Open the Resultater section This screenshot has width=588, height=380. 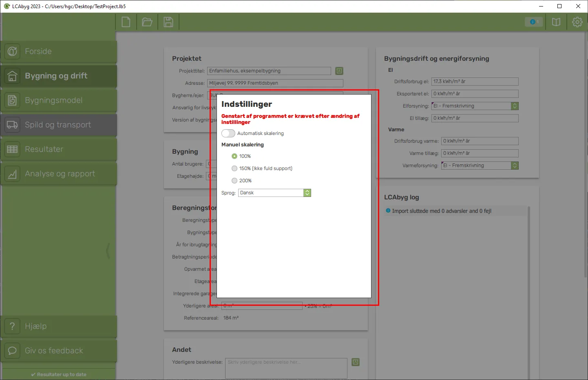tap(59, 149)
